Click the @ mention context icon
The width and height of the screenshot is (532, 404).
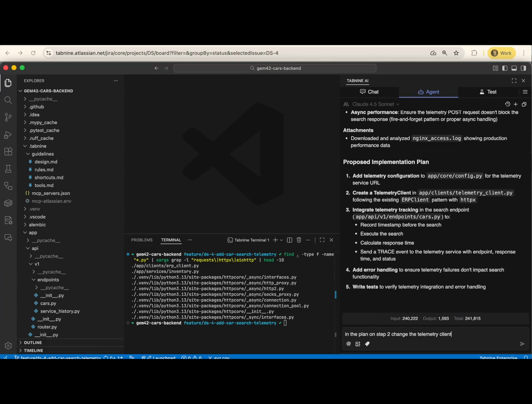[x=349, y=344]
